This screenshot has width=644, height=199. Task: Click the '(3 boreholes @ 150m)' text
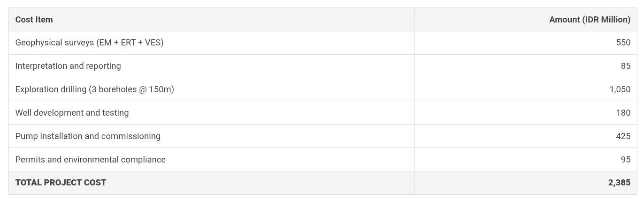131,89
